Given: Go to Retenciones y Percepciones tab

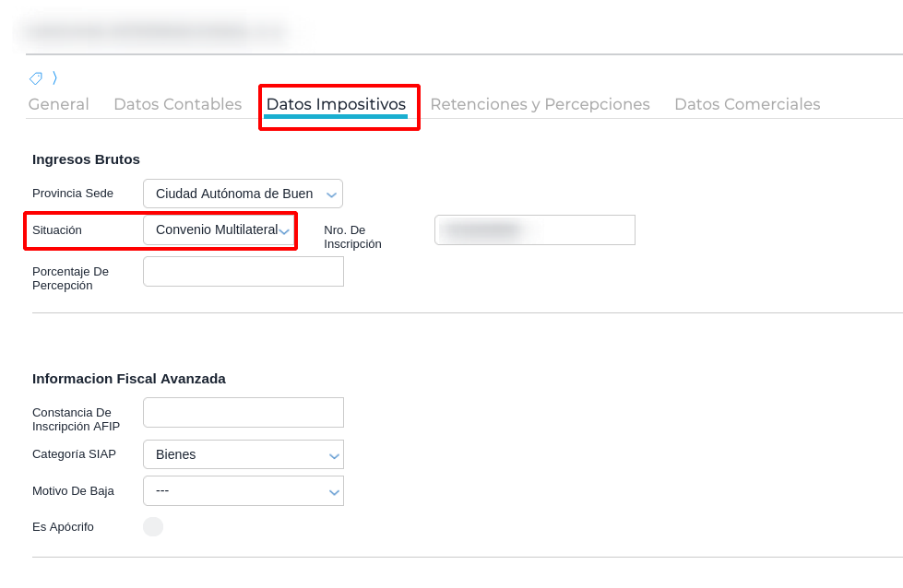Looking at the screenshot, I should point(540,104).
